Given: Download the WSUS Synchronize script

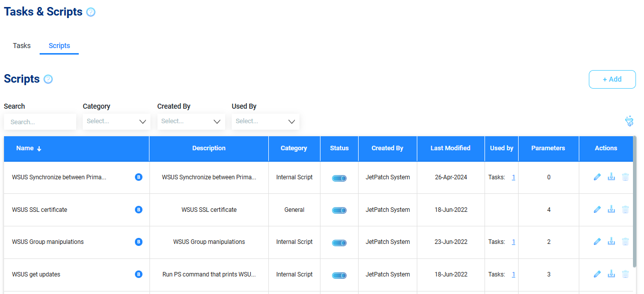Looking at the screenshot, I should pyautogui.click(x=611, y=177).
